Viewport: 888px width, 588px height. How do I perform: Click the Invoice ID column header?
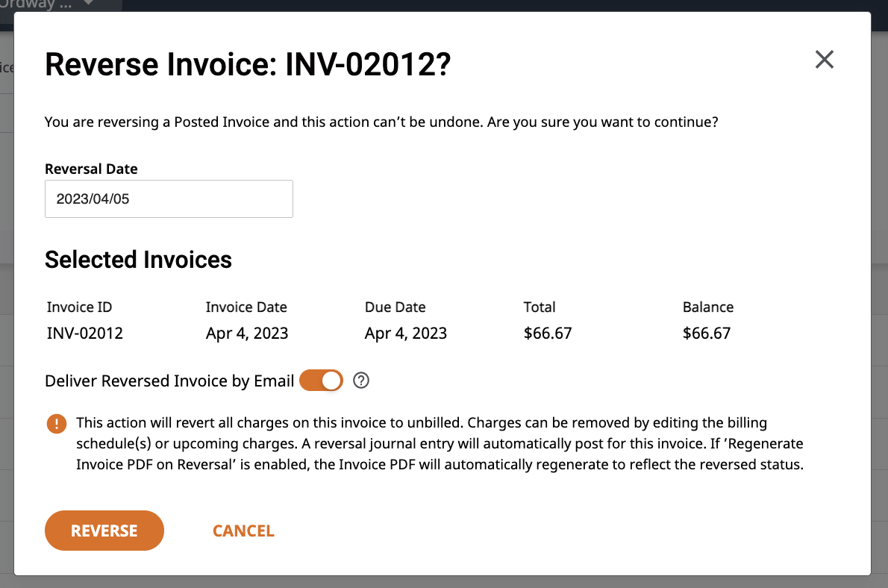coord(79,307)
